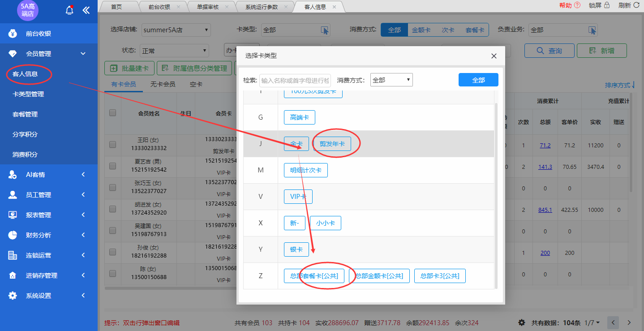Click the 会员管理 diamond icon
This screenshot has width=644, height=331.
(13, 54)
